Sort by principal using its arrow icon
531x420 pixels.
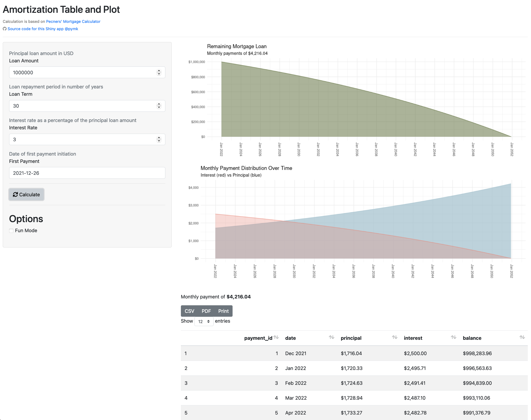(x=394, y=337)
